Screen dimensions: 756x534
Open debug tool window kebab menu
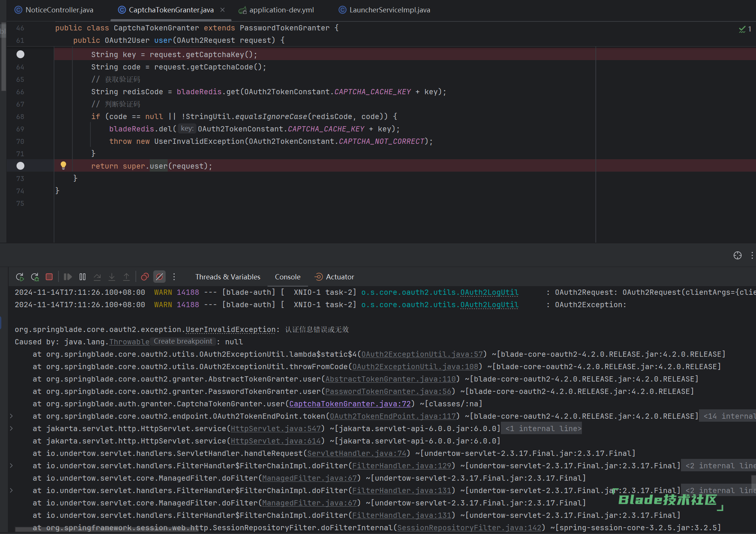[752, 255]
